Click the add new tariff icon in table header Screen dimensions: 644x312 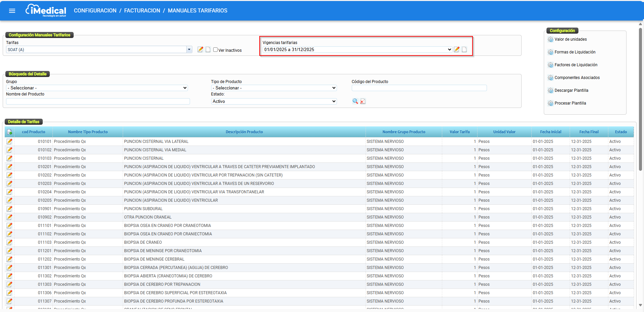9,132
